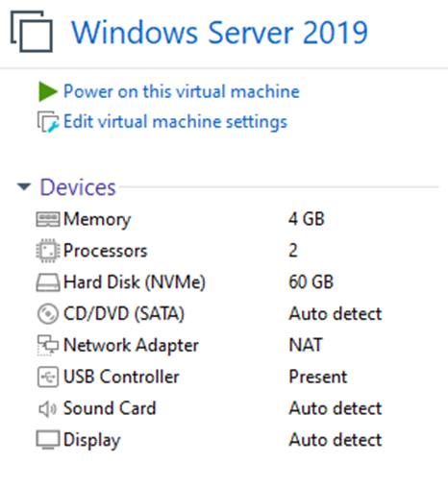Click the Processors chip icon
The image size is (448, 488).
(x=47, y=251)
